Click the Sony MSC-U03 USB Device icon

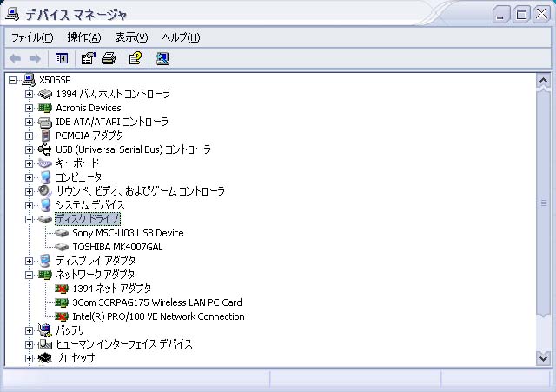point(62,233)
